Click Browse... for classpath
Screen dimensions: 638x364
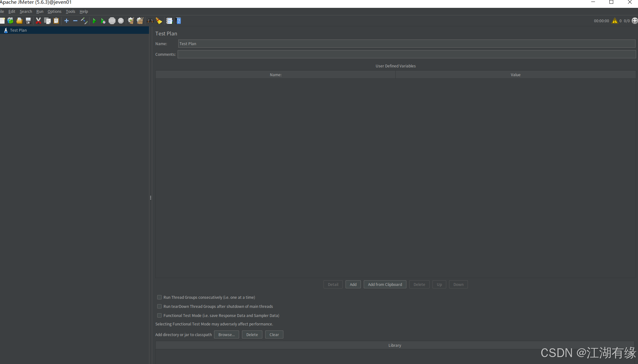(x=226, y=335)
